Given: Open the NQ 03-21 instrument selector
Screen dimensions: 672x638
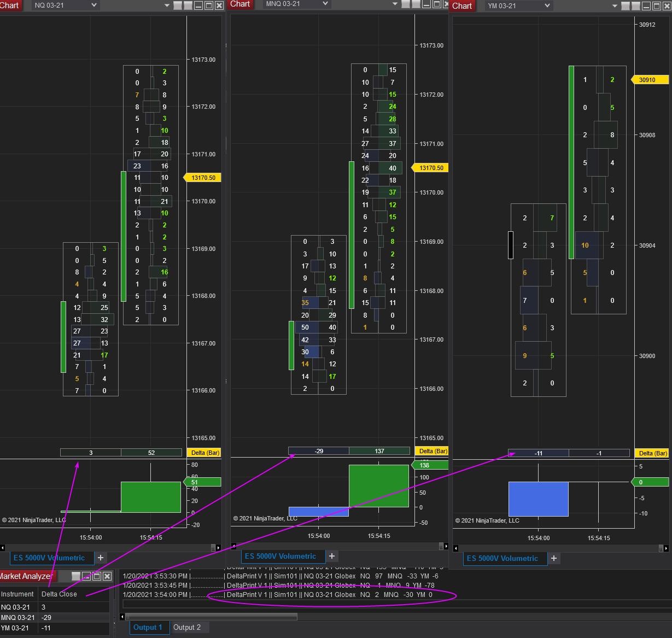Looking at the screenshot, I should coord(65,5).
